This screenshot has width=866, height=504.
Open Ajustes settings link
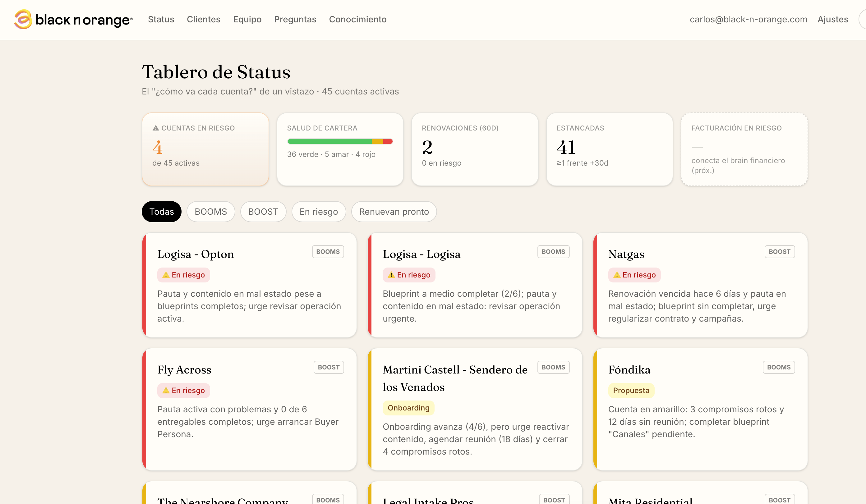pyautogui.click(x=833, y=20)
